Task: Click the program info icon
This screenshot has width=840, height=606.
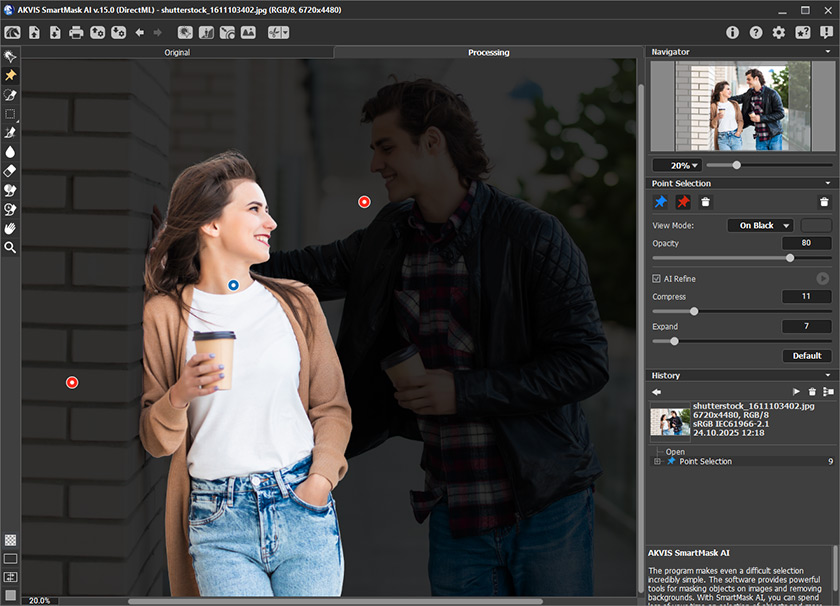Action: click(x=733, y=33)
